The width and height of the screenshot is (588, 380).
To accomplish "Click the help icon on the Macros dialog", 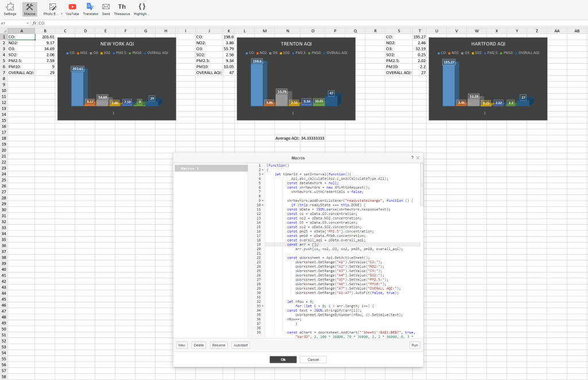I will click(412, 158).
